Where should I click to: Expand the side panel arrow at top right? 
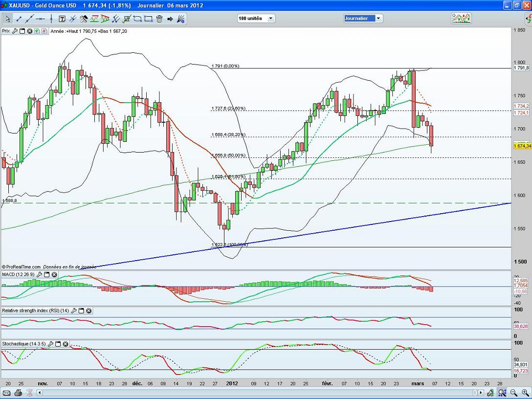pos(528,21)
